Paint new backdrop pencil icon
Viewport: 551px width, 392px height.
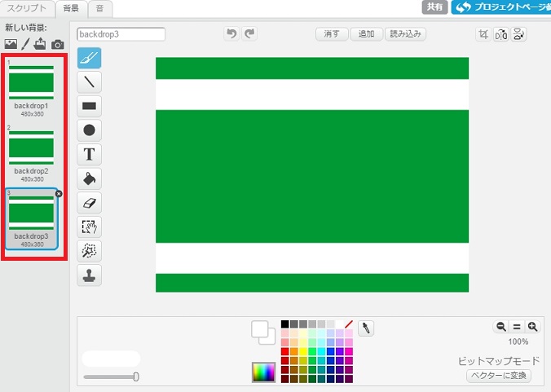coord(25,44)
